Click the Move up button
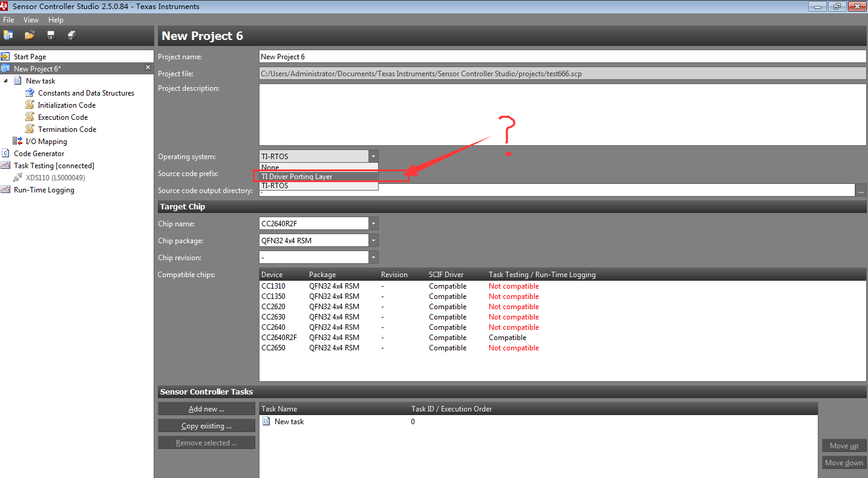Image resolution: width=868 pixels, height=478 pixels. (844, 446)
